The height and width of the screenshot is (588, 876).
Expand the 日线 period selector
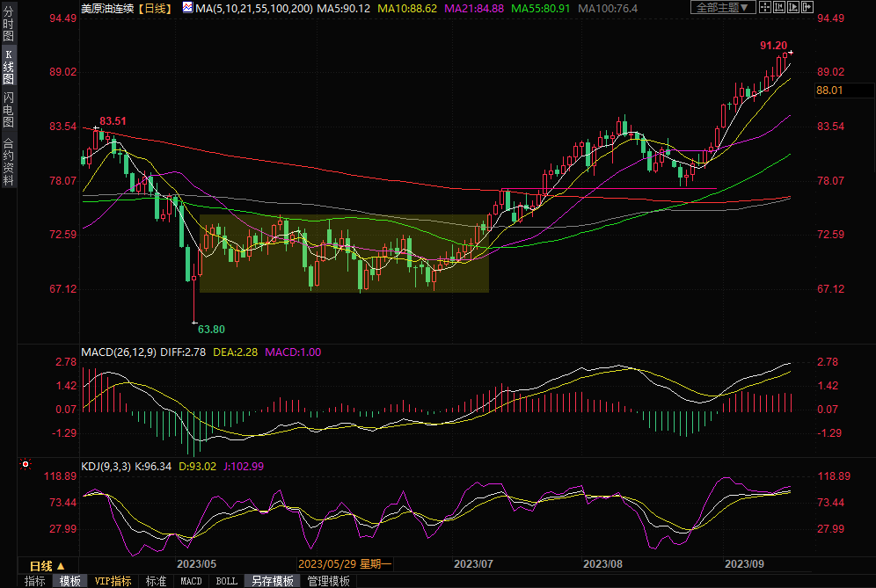47,565
